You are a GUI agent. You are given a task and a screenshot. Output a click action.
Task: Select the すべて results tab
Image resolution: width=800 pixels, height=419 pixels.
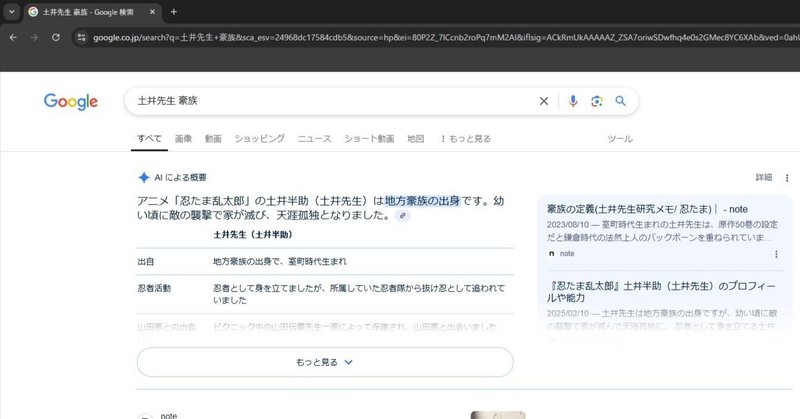click(149, 138)
